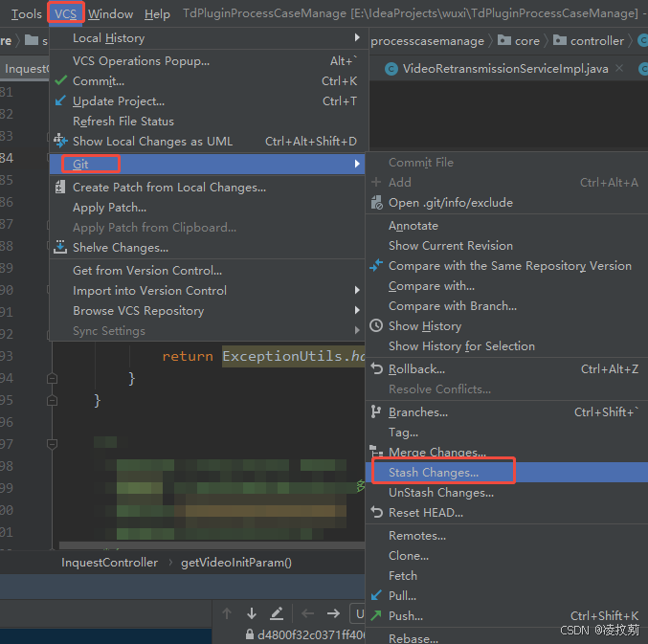Click line number 84 in gutter
648x644 pixels.
(7, 158)
